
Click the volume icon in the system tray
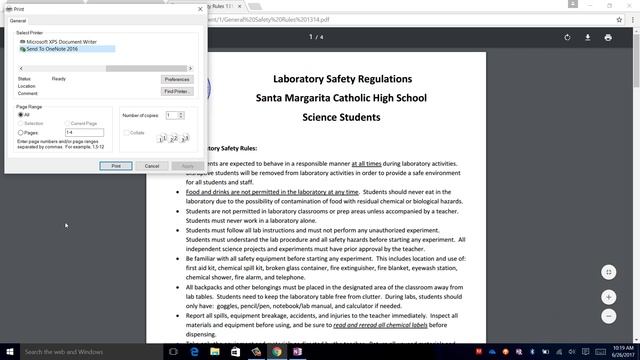[572, 352]
